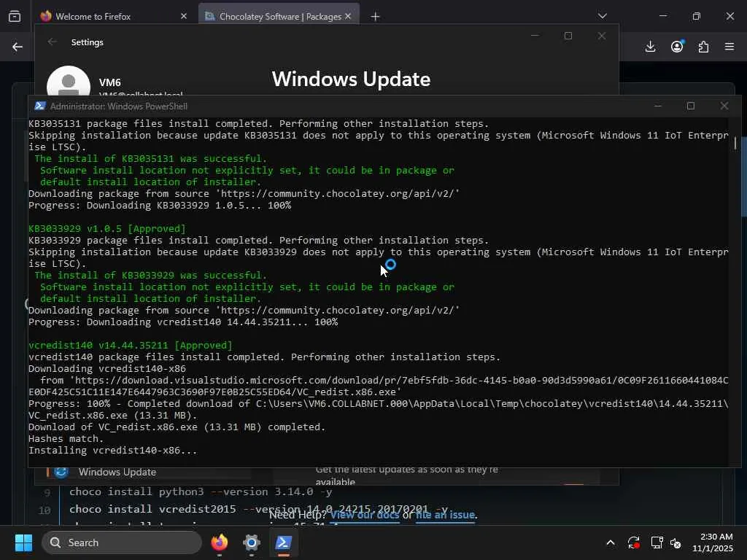
Task: Click 'Hashes match.' output line
Action: point(66,438)
